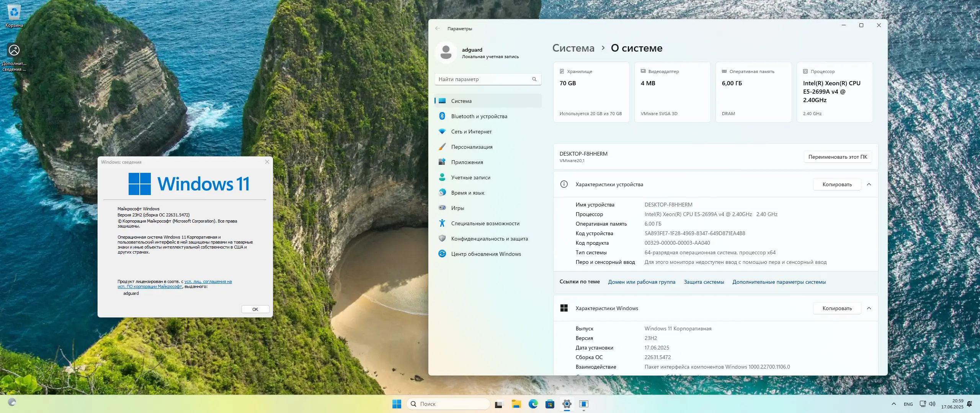
Task: Go back to Система via breadcrumb
Action: pyautogui.click(x=573, y=48)
